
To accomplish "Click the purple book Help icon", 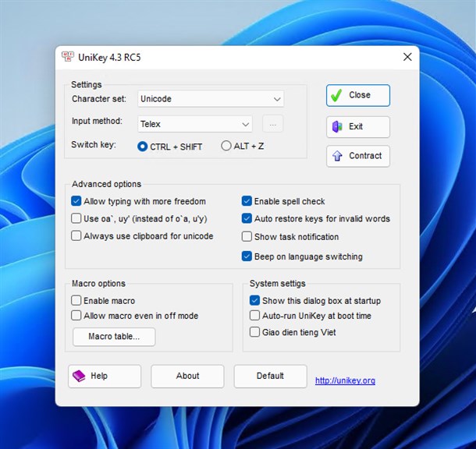I will 79,376.
